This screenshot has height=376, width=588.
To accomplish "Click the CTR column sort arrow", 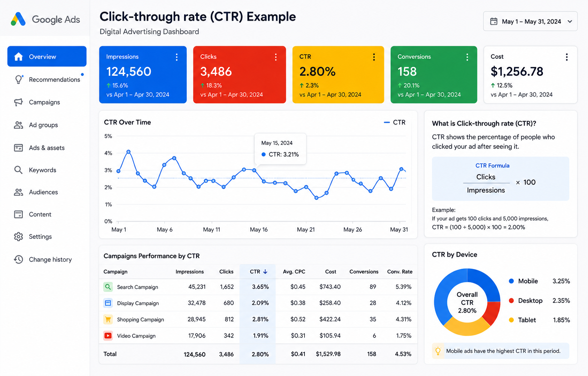I will (265, 272).
